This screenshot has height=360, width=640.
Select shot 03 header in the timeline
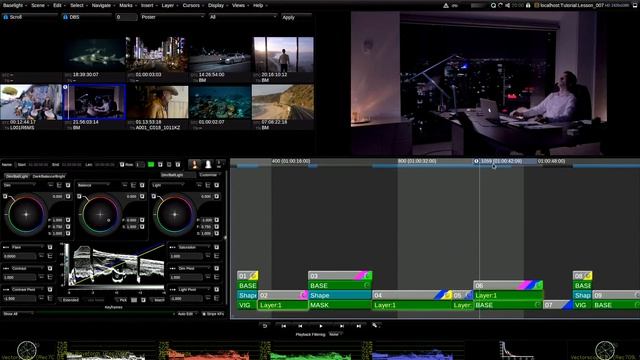(x=340, y=276)
